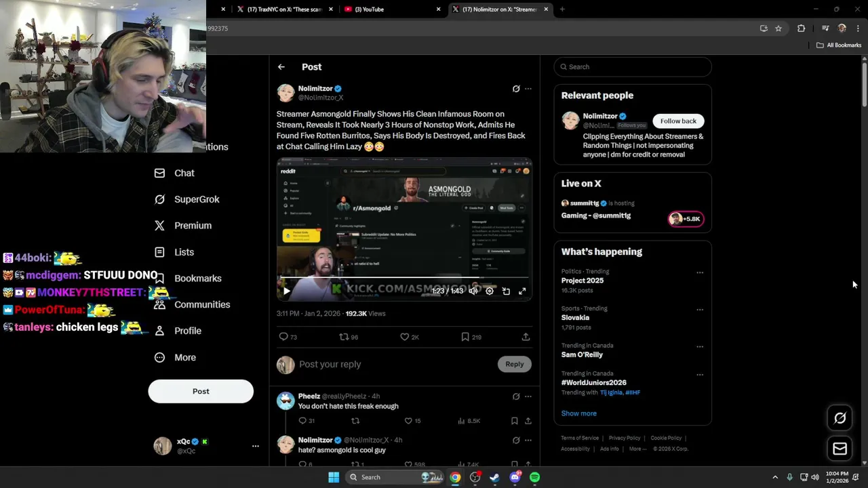
Task: Repost the post with 96 reposts
Action: point(349,337)
